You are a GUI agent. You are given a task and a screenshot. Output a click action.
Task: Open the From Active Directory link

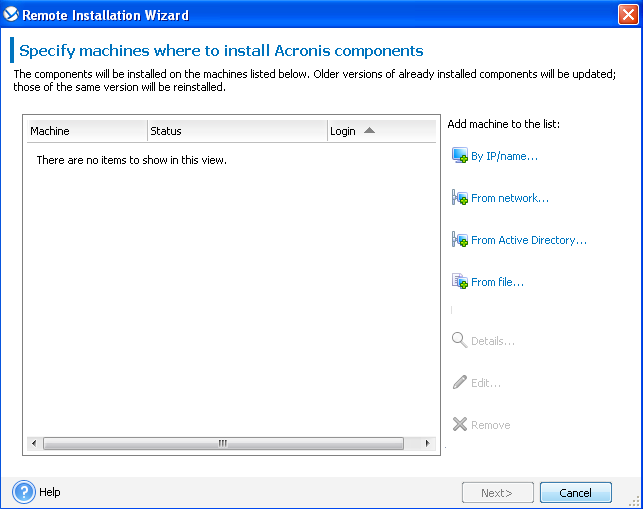point(529,240)
